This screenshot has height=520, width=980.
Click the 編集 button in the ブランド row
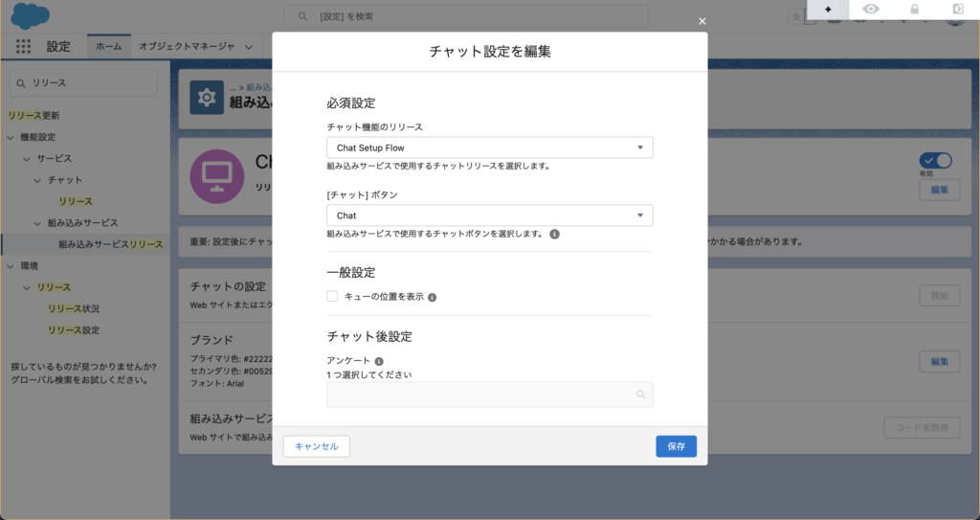pos(940,361)
